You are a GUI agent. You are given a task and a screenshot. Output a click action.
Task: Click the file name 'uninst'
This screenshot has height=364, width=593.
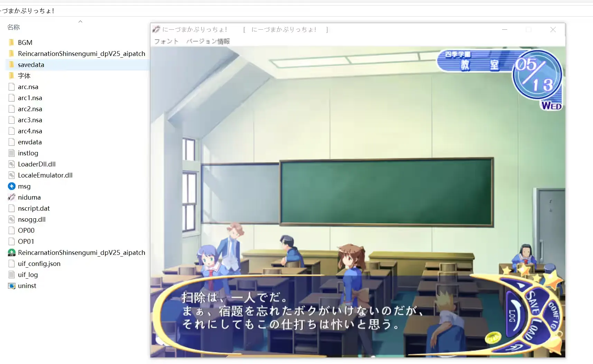tap(27, 286)
